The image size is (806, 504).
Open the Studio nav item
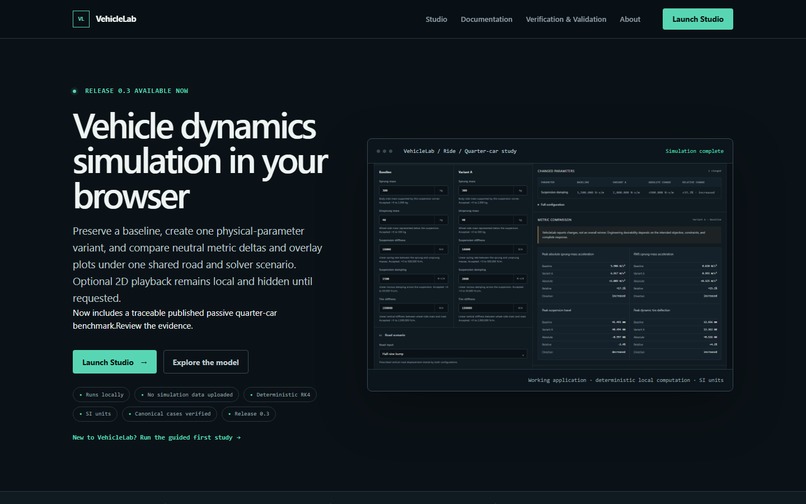coord(436,19)
